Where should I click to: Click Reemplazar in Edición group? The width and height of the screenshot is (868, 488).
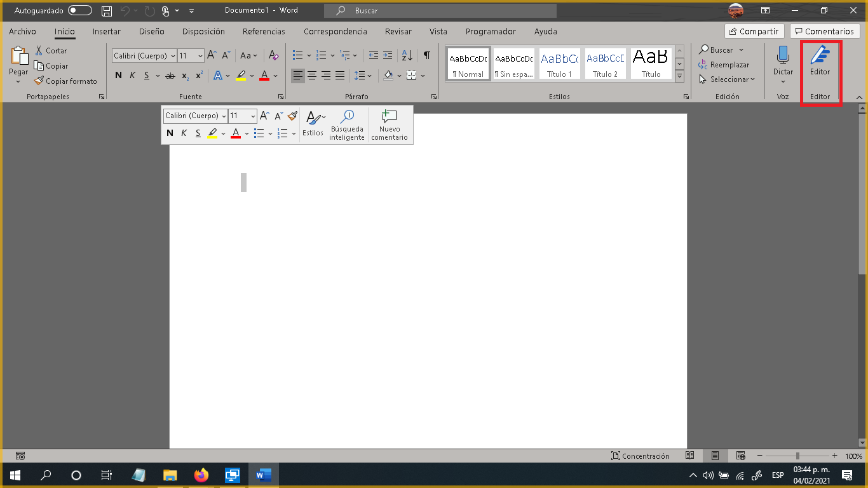pyautogui.click(x=724, y=65)
